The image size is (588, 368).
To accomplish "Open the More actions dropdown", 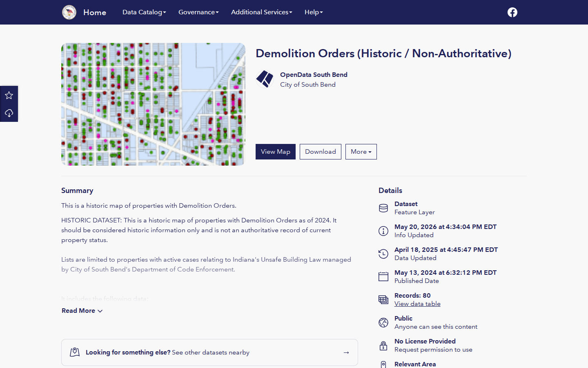I will click(361, 152).
